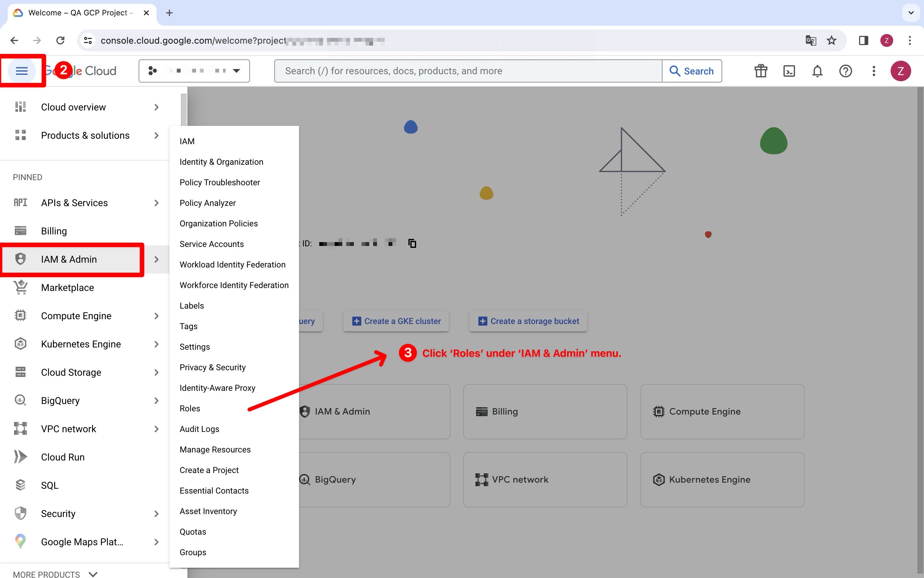Viewport: 924px width, 578px height.
Task: Expand the Compute Engine chevron
Action: [156, 316]
